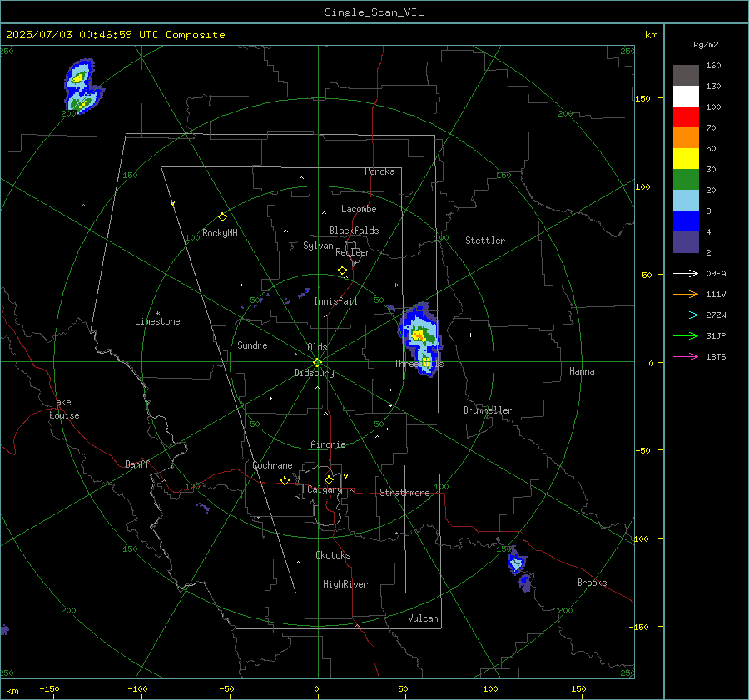
Task: Select the green 20-30 legend color
Action: point(686,180)
